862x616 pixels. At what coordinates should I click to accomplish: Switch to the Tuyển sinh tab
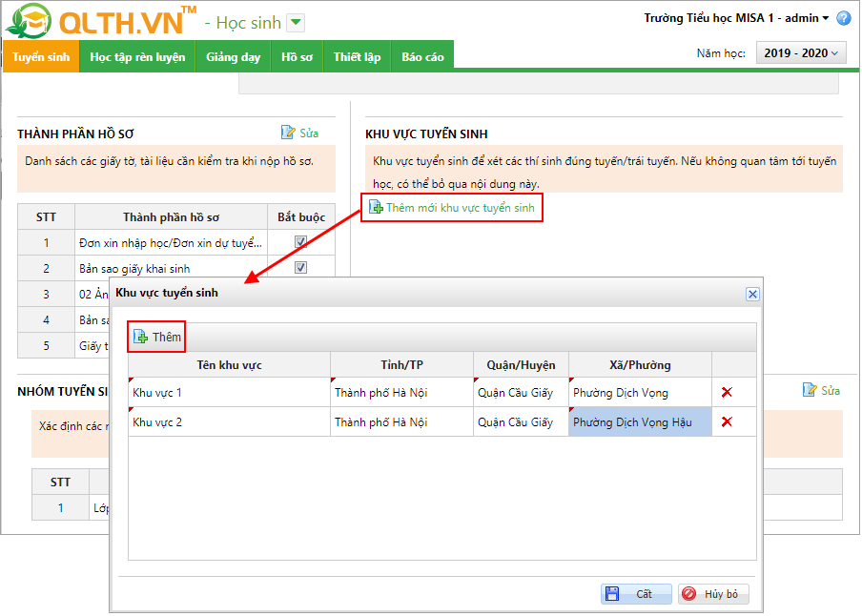(41, 56)
